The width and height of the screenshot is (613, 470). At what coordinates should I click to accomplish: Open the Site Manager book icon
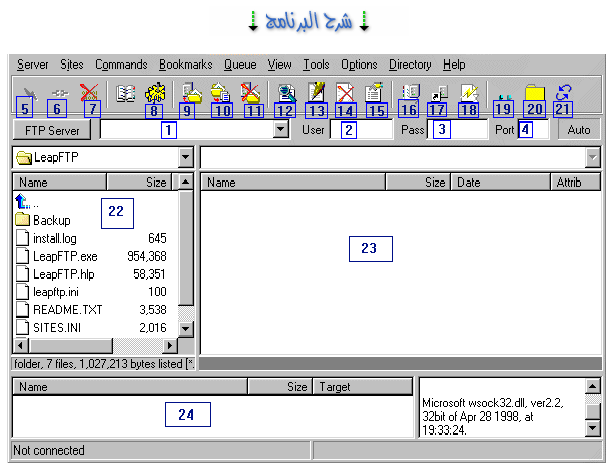click(125, 93)
